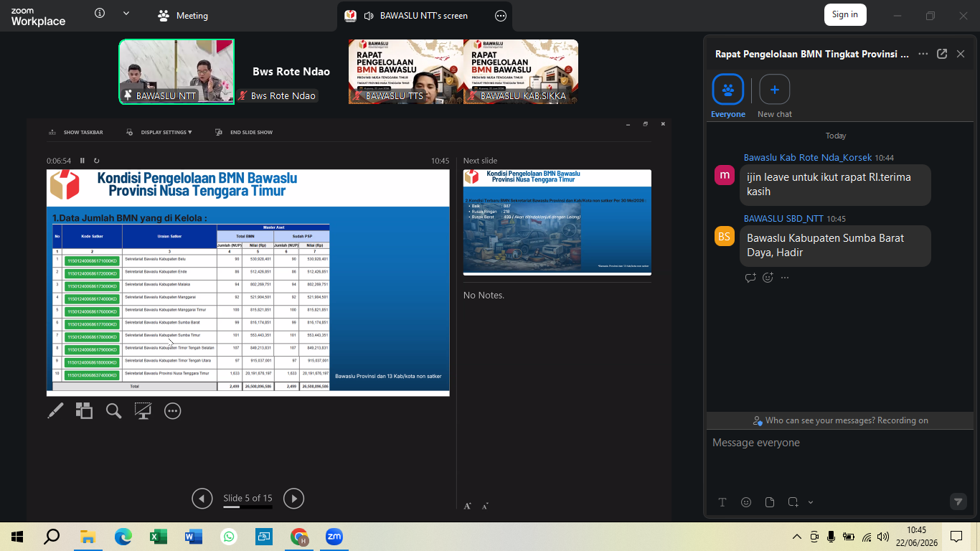Click the see all slides icon
The height and width of the screenshot is (551, 980).
coord(85,411)
